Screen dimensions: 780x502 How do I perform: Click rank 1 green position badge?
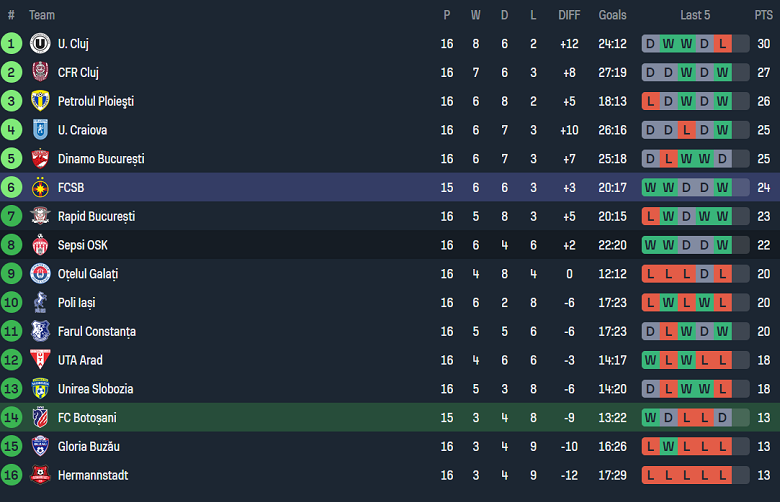click(11, 44)
